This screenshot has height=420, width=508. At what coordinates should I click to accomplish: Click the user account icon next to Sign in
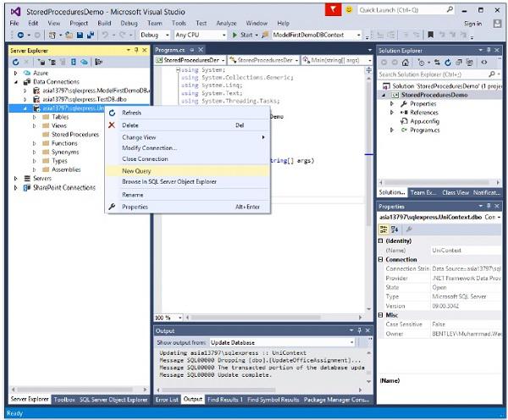pyautogui.click(x=497, y=24)
